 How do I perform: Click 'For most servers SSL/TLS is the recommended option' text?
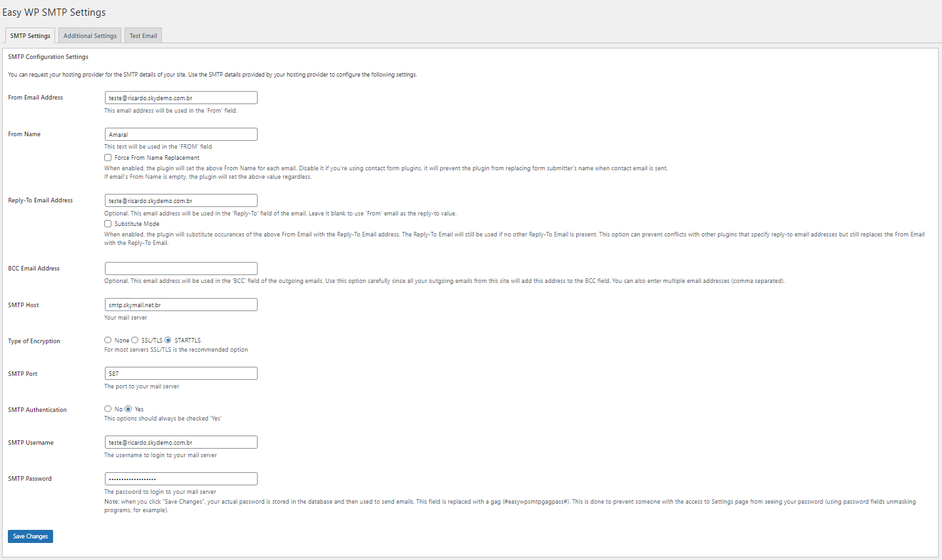176,350
